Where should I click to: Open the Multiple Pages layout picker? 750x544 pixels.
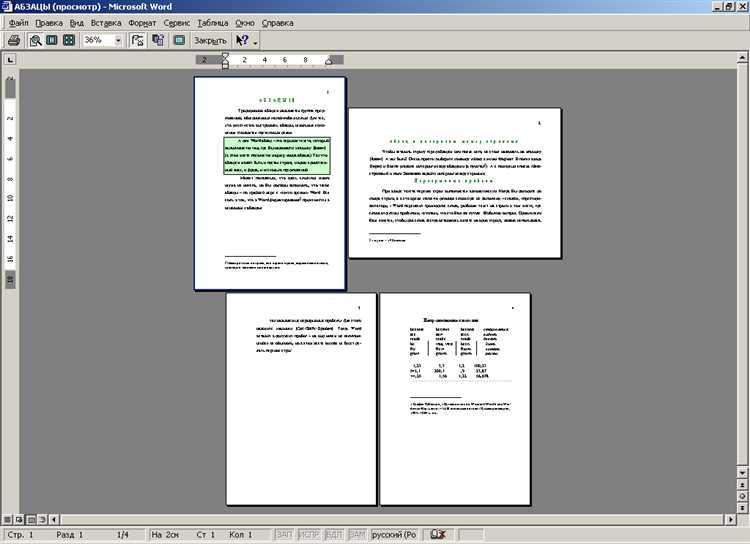point(69,41)
